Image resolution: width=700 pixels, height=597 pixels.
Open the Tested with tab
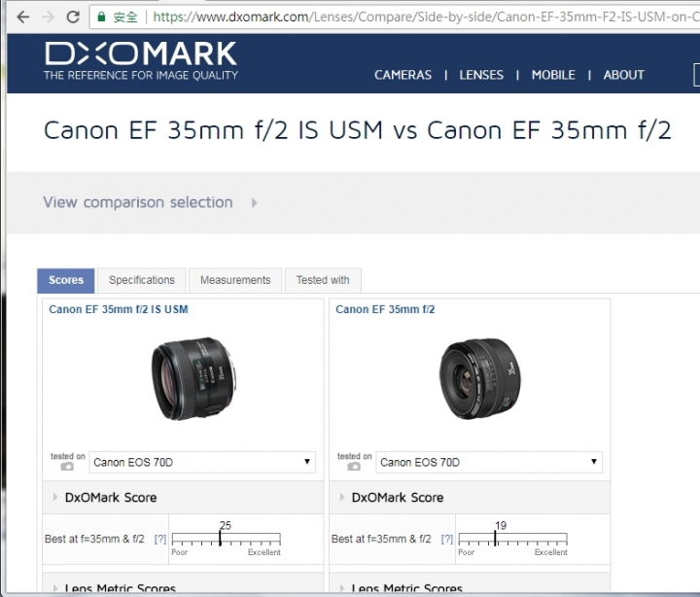coord(323,280)
